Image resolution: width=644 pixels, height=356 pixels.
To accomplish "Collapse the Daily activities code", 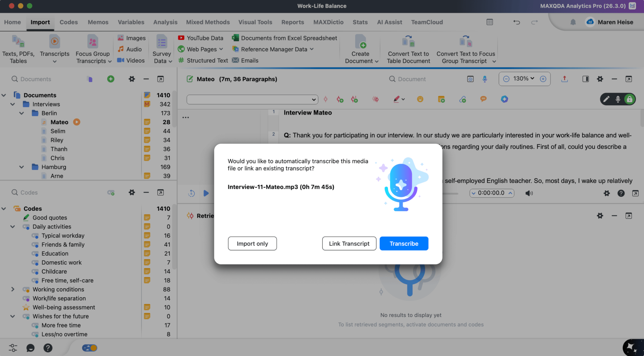I will [13, 227].
